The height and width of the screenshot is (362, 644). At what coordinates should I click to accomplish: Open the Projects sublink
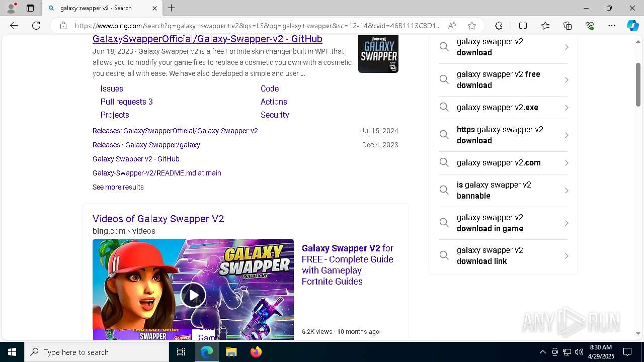coord(115,115)
